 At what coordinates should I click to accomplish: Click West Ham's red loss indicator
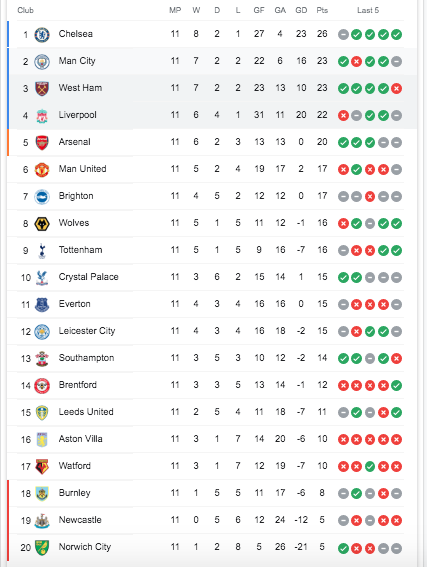click(x=397, y=89)
